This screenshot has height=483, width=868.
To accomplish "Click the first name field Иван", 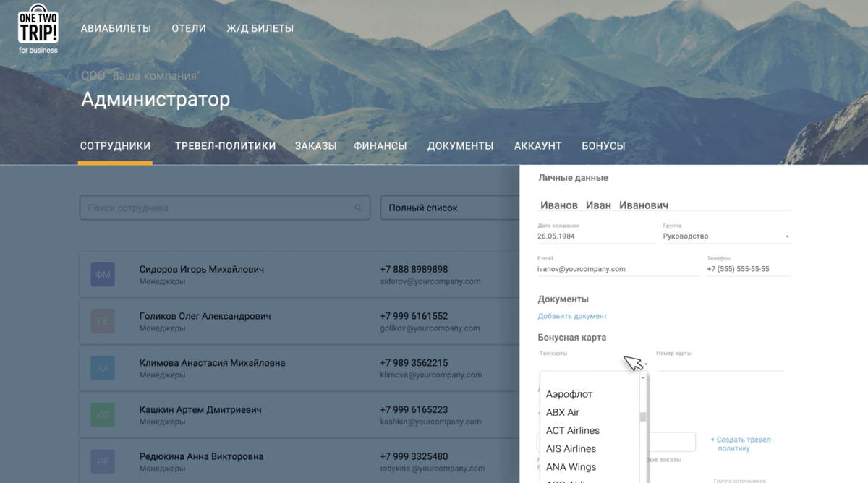I will tap(598, 205).
